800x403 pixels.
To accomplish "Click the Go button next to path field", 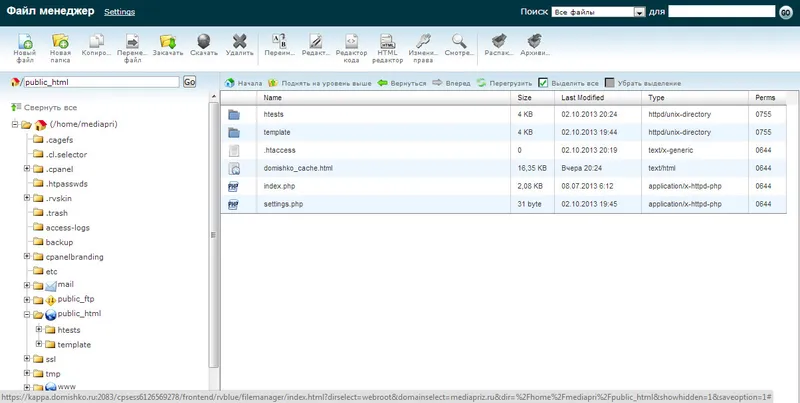I will click(189, 82).
